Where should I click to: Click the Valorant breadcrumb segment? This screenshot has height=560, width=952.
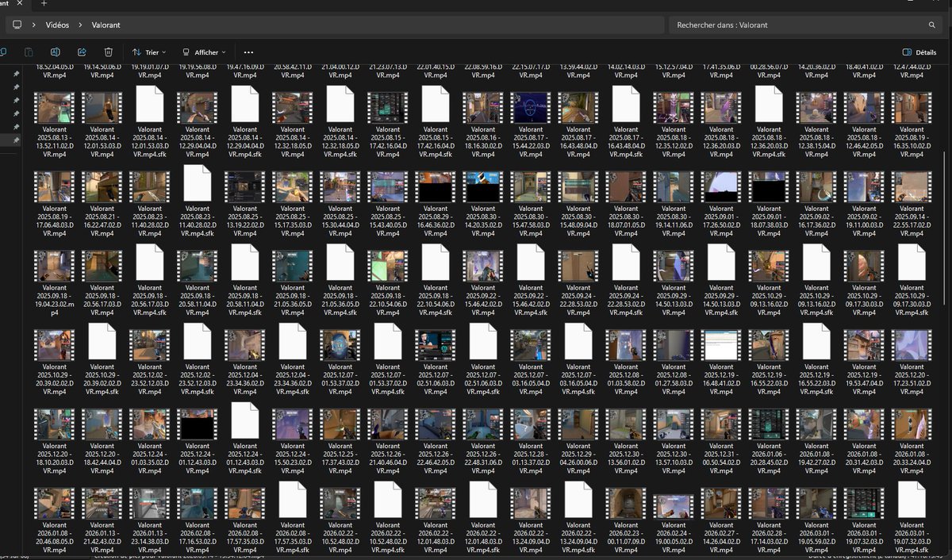click(106, 25)
